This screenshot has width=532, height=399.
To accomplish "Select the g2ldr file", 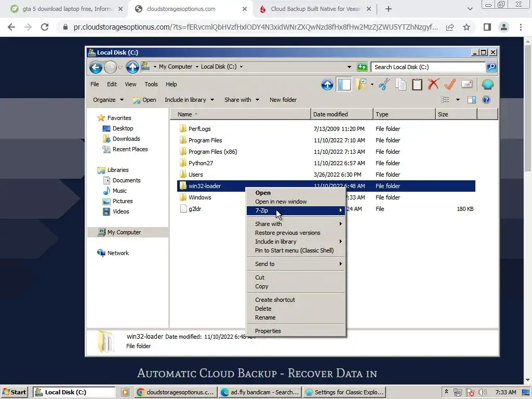I will pos(191,209).
